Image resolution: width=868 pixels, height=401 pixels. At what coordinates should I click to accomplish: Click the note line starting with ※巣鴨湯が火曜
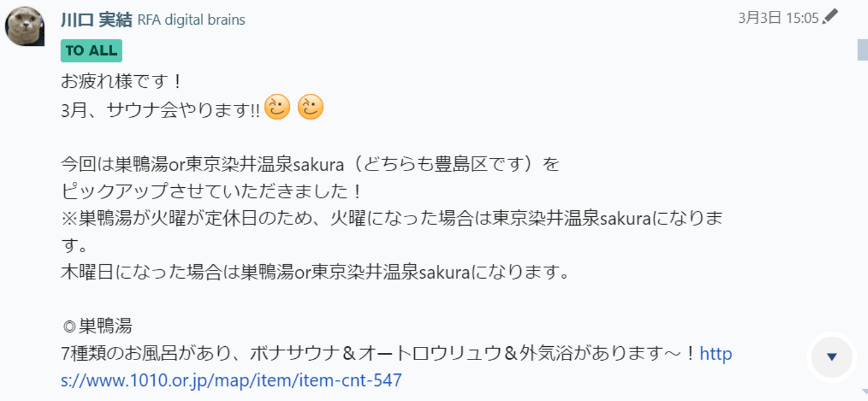pyautogui.click(x=392, y=219)
